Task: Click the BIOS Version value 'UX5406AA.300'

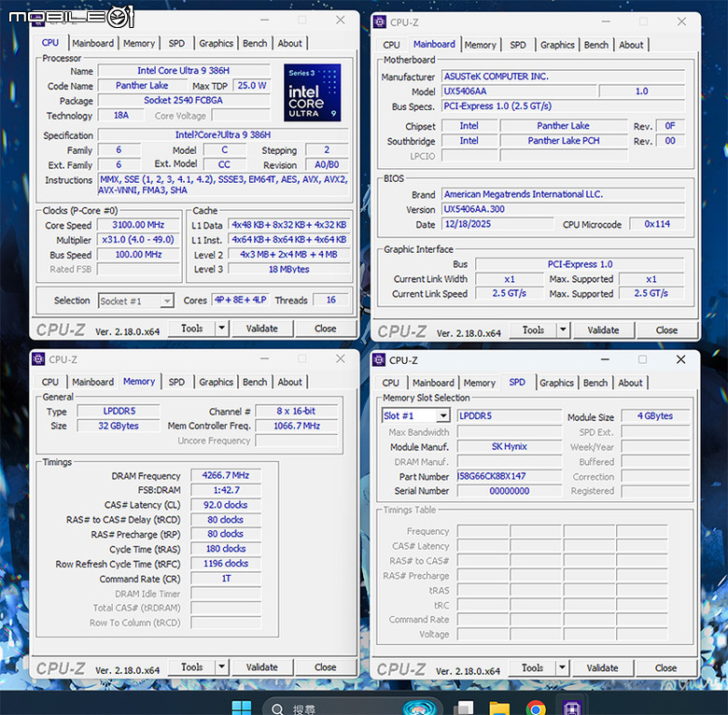Action: click(563, 209)
